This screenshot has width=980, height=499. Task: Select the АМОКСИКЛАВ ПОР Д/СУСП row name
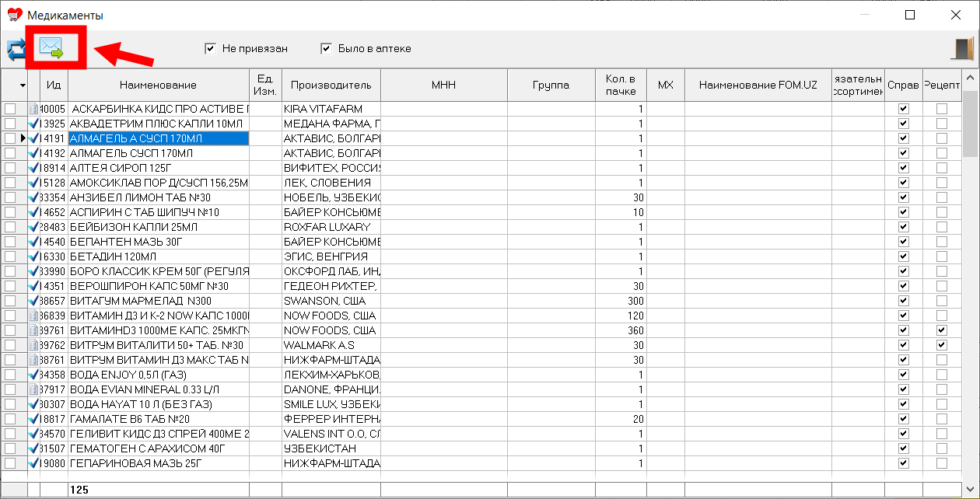(159, 183)
